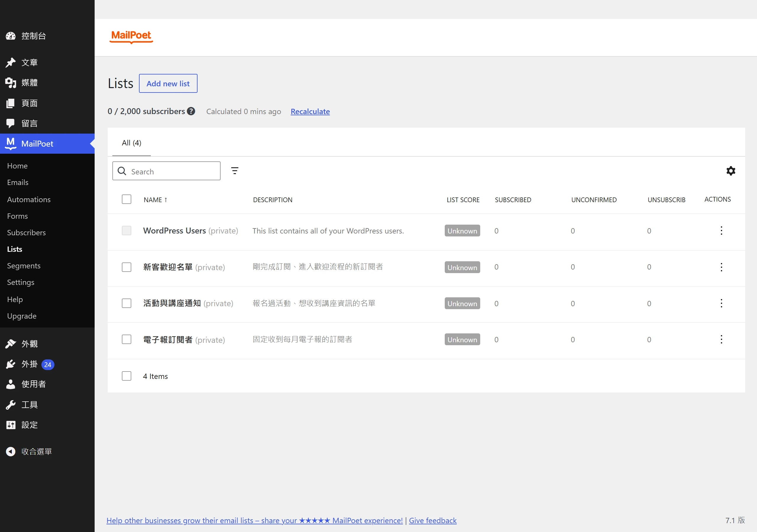Open Automations in MailPoet submenu

(29, 199)
